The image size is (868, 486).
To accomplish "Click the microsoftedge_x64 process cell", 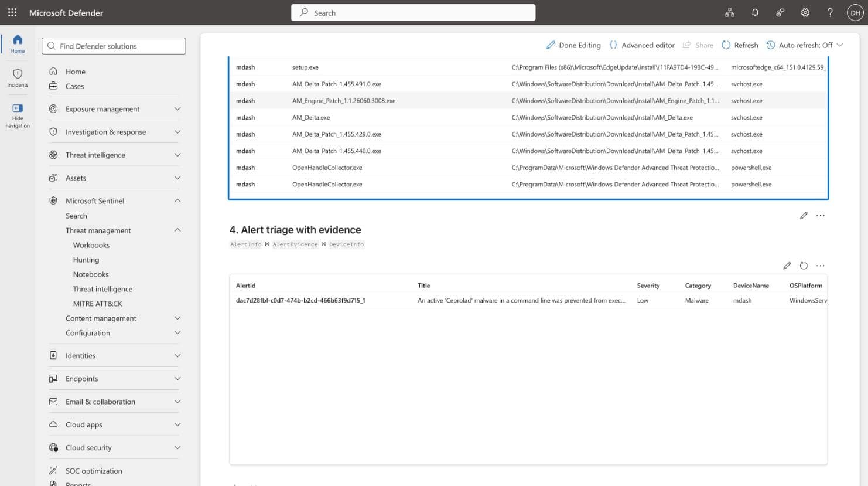I will pos(778,67).
